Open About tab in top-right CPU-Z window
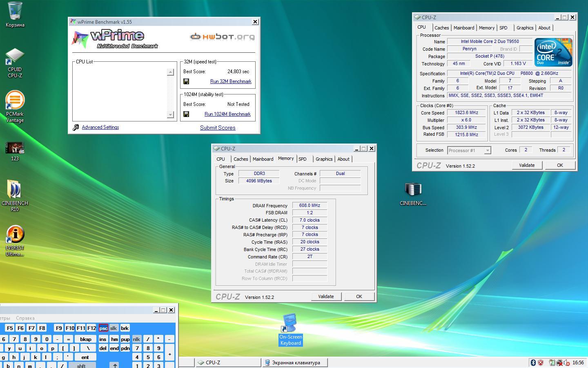 point(544,28)
